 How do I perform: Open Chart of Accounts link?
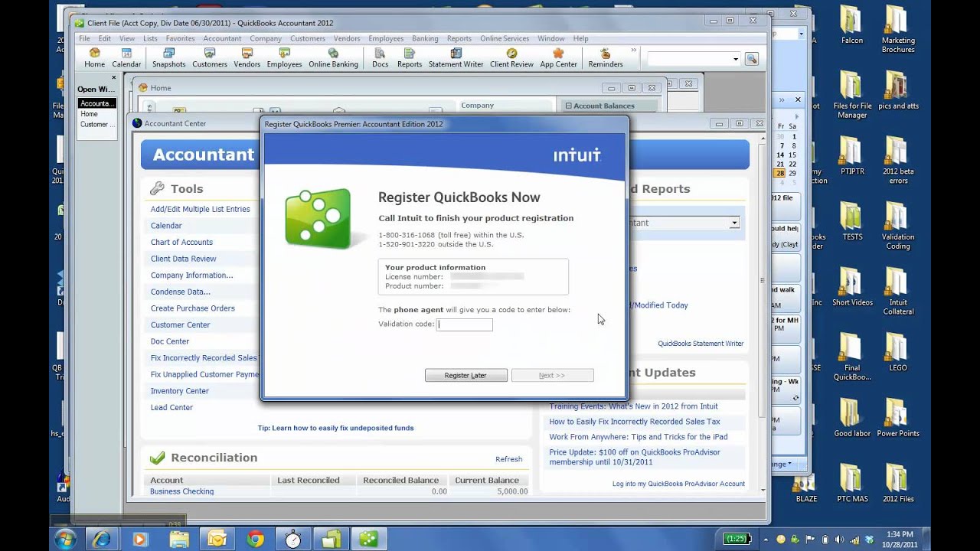click(x=181, y=242)
